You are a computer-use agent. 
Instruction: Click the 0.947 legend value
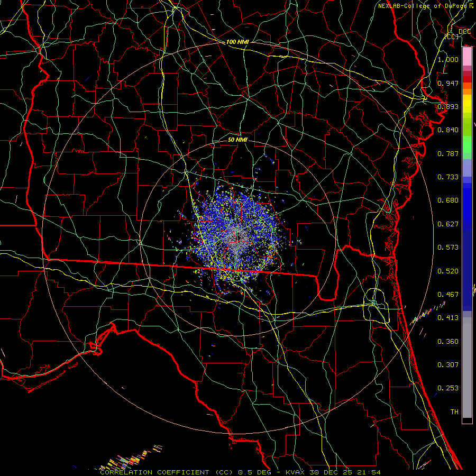point(448,83)
